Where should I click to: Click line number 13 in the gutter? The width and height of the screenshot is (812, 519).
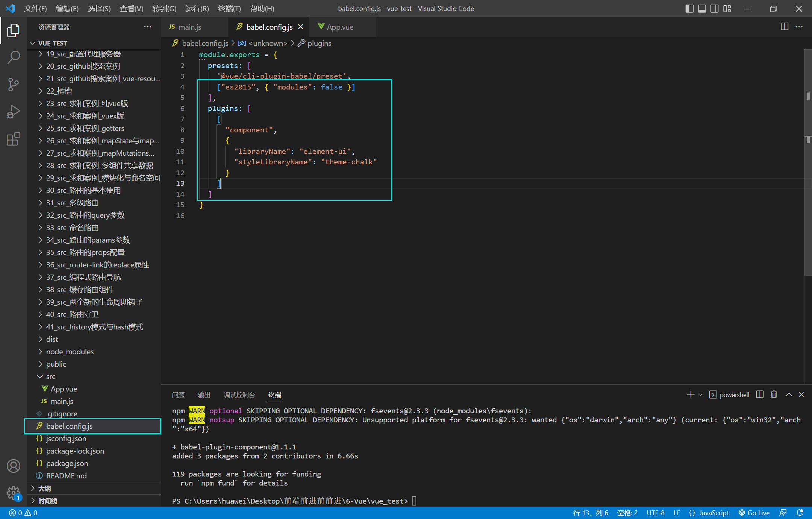coord(180,183)
